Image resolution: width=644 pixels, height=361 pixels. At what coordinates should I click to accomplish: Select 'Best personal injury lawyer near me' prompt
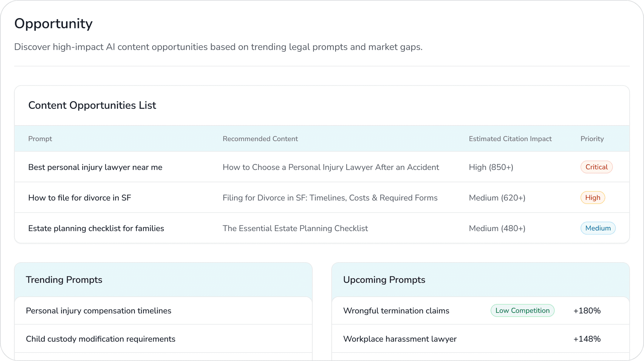[x=95, y=167]
